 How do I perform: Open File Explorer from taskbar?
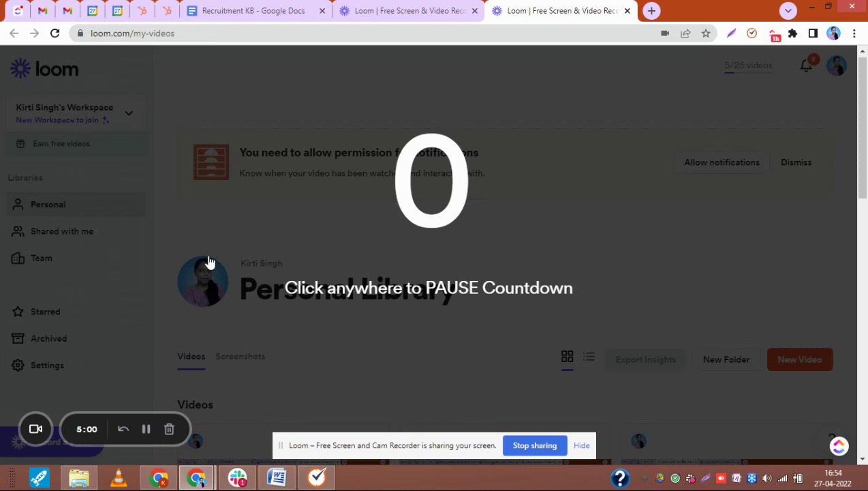[x=79, y=478]
